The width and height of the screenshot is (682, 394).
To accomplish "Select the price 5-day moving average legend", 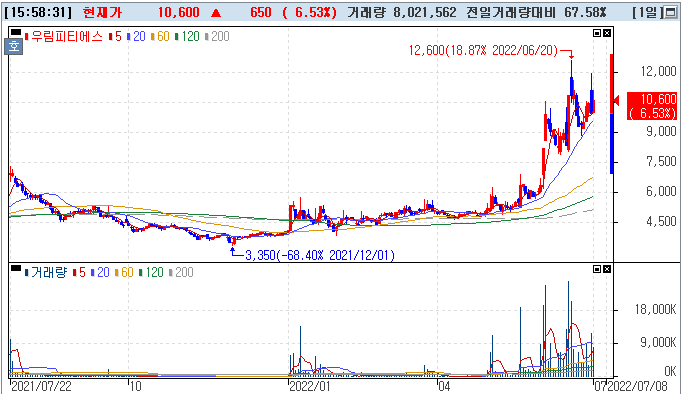I will (x=115, y=37).
